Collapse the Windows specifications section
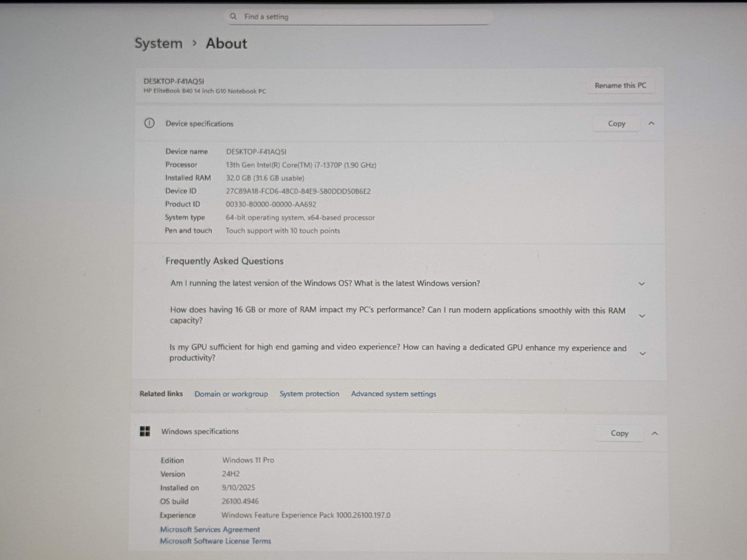Viewport: 747px width, 560px height. tap(655, 434)
